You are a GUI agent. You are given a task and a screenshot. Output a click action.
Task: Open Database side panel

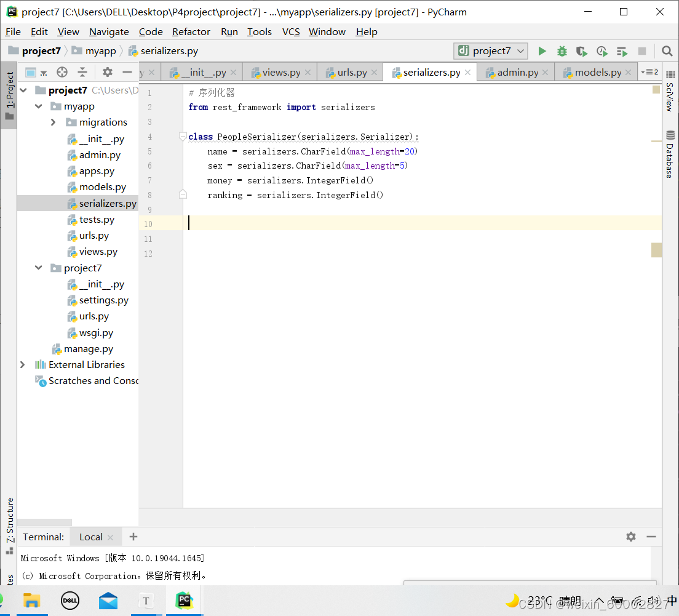tap(670, 154)
